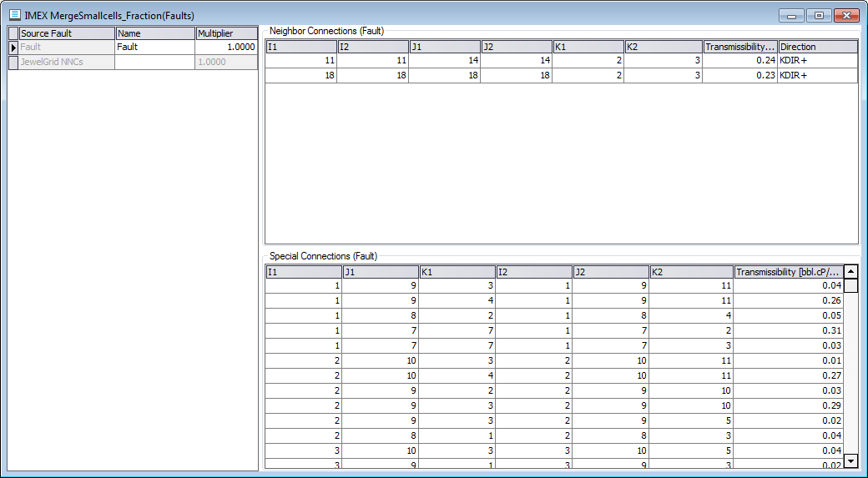Click the IMEX window icon in title bar
Viewport: 868px width, 478px height.
[x=15, y=15]
